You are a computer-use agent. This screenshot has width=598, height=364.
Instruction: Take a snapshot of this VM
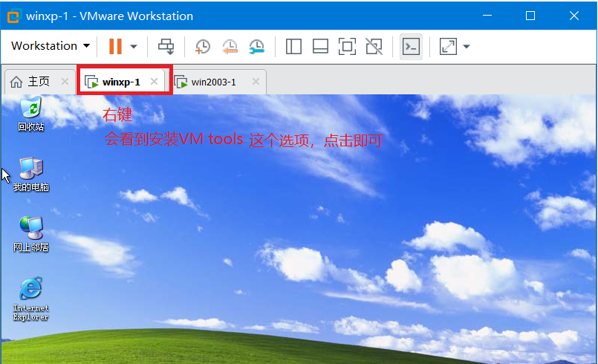[203, 47]
